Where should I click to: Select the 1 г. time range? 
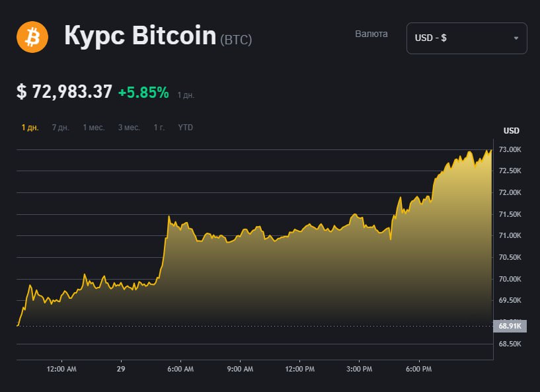(159, 128)
